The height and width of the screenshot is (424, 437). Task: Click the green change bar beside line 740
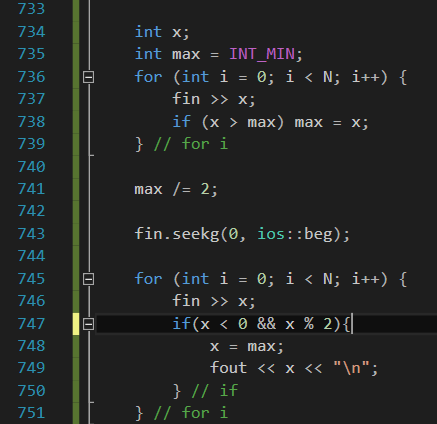click(76, 167)
